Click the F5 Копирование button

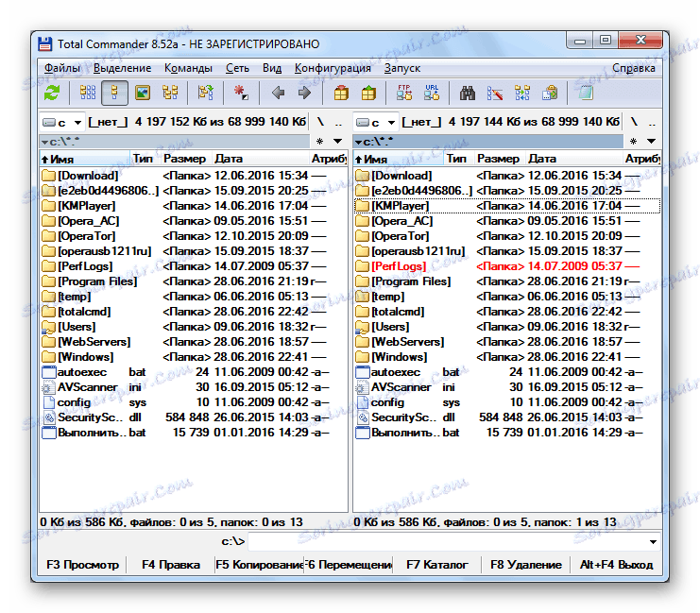pos(260,565)
